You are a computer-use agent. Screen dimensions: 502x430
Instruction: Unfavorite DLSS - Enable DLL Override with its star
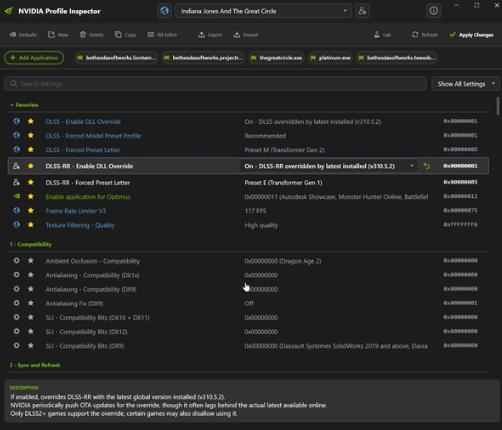pos(31,121)
